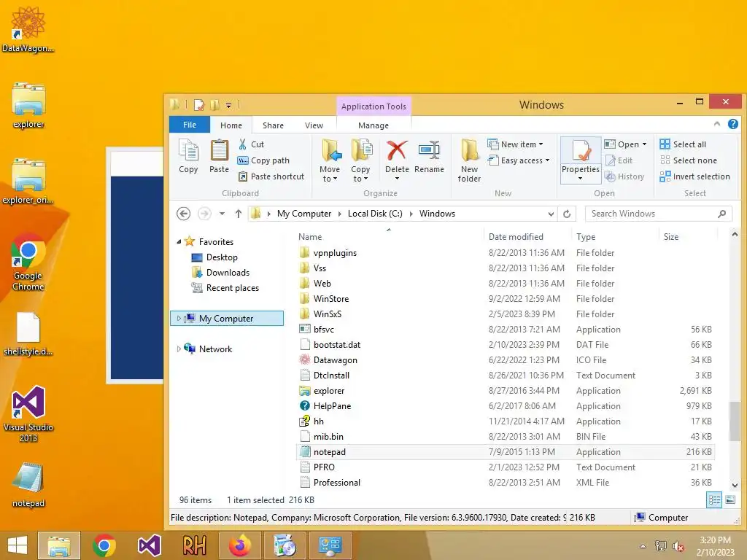Switch to the Manage tab
The width and height of the screenshot is (747, 560).
point(373,125)
